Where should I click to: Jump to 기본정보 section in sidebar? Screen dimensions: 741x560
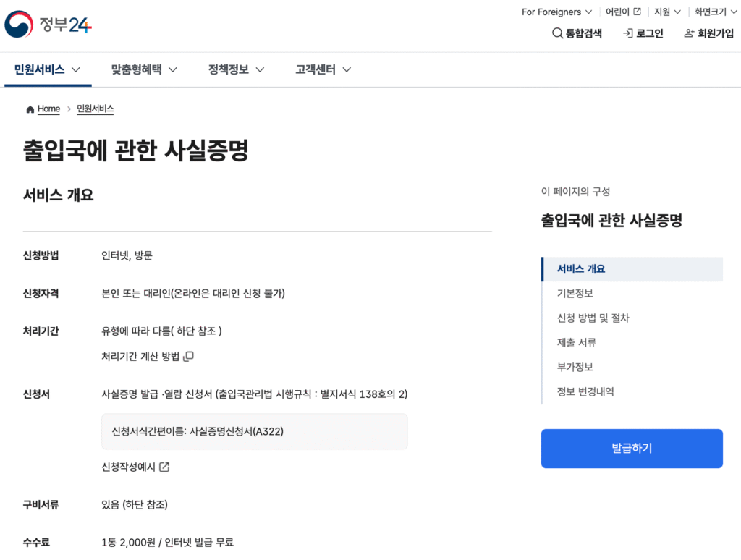pyautogui.click(x=575, y=293)
